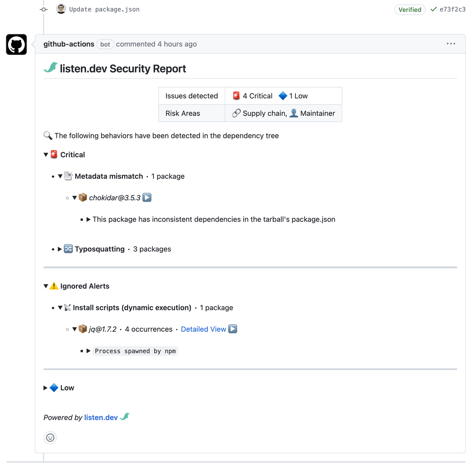Viewport: 476px width, 469px height.
Task: Open the listen.dev link in footer
Action: (101, 417)
